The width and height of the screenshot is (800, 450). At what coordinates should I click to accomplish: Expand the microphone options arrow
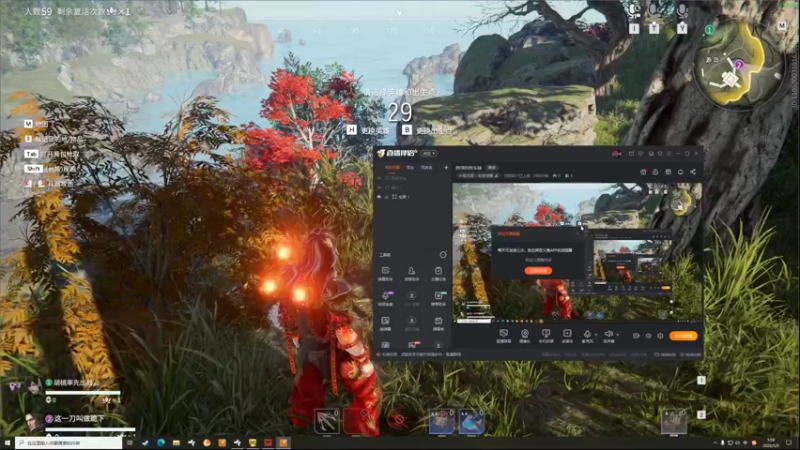[x=596, y=335]
